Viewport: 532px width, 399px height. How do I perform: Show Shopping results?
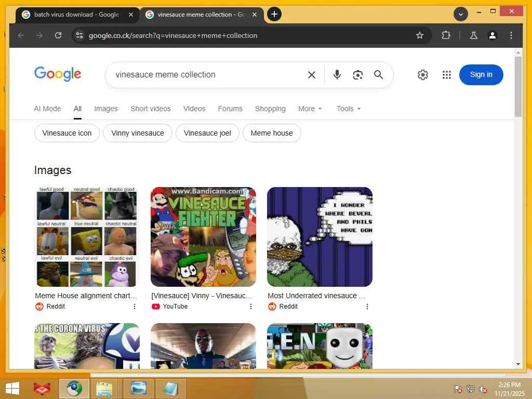[x=270, y=109]
